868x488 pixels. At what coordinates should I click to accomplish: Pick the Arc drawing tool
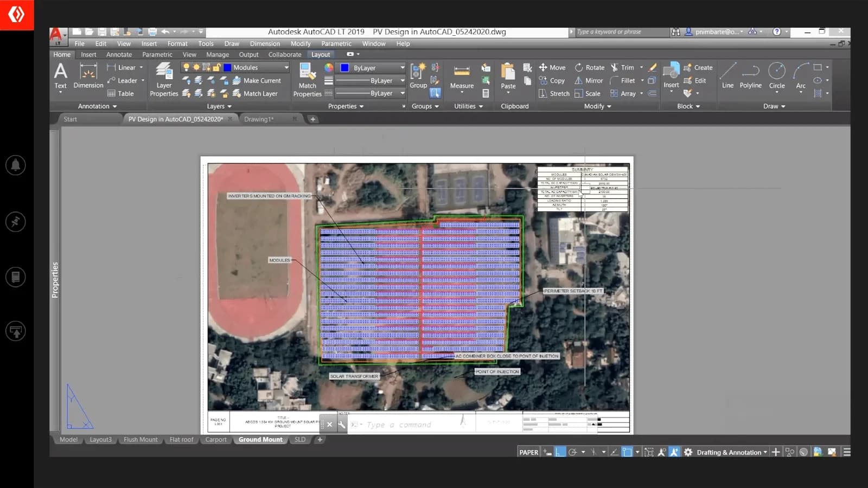click(801, 76)
